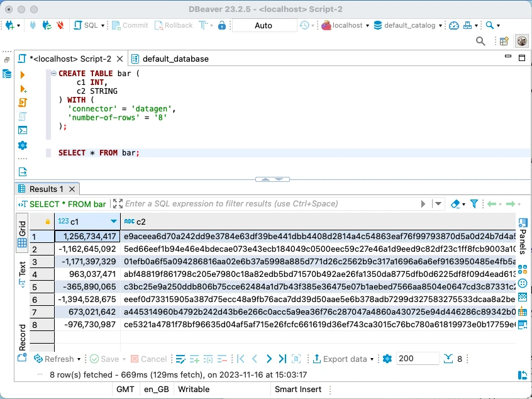Refresh the result set
532x399 pixels.
[58, 359]
